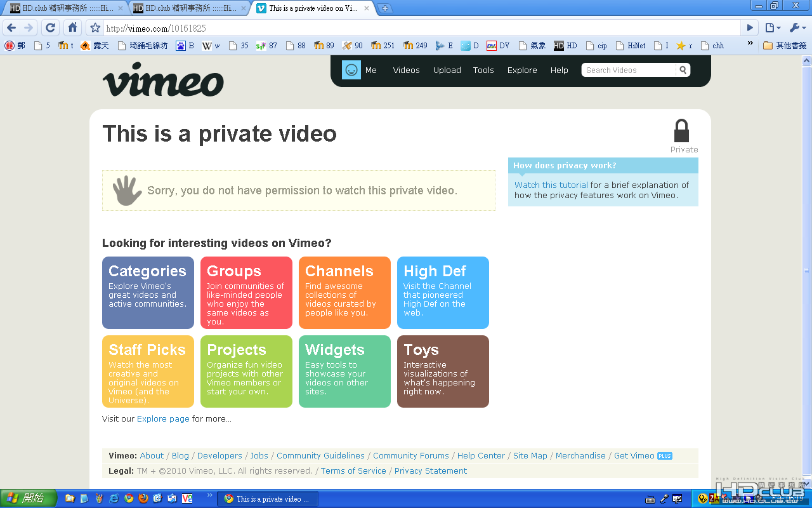Click the Go arrow next to the address bar
812x508 pixels.
750,28
